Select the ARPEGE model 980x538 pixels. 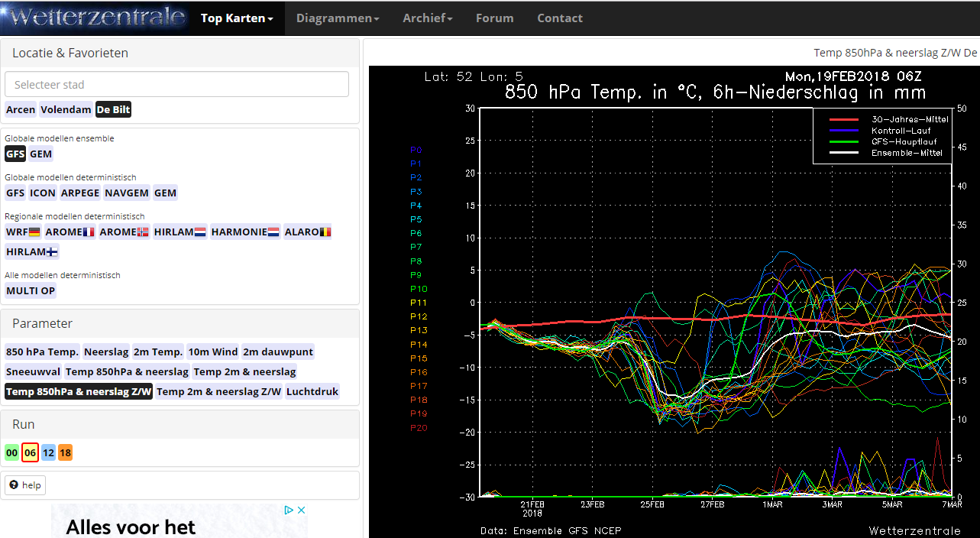click(80, 193)
